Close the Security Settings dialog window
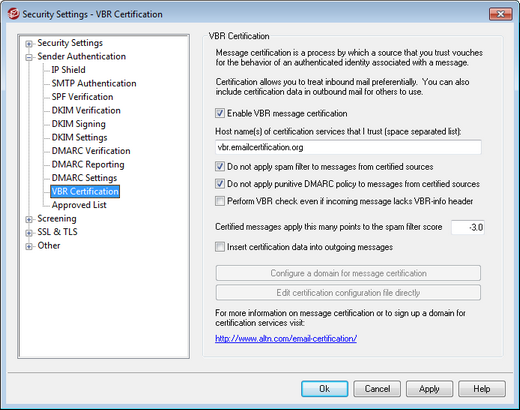Viewport: 520px width, 410px height. click(x=500, y=14)
